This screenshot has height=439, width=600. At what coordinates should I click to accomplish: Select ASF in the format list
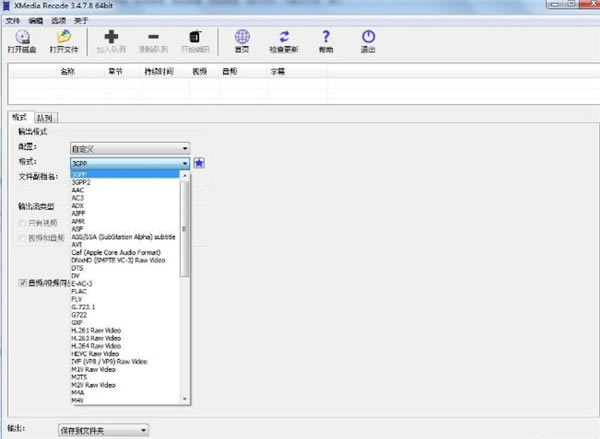pos(125,229)
